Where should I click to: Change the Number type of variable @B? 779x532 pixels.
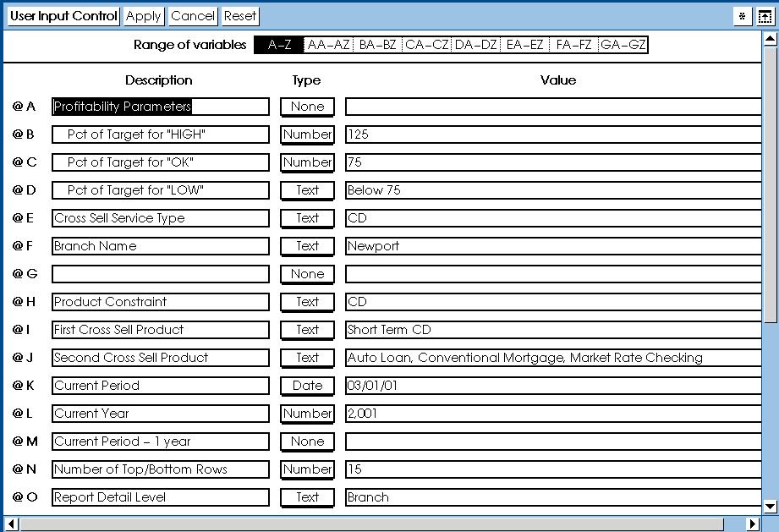(308, 134)
